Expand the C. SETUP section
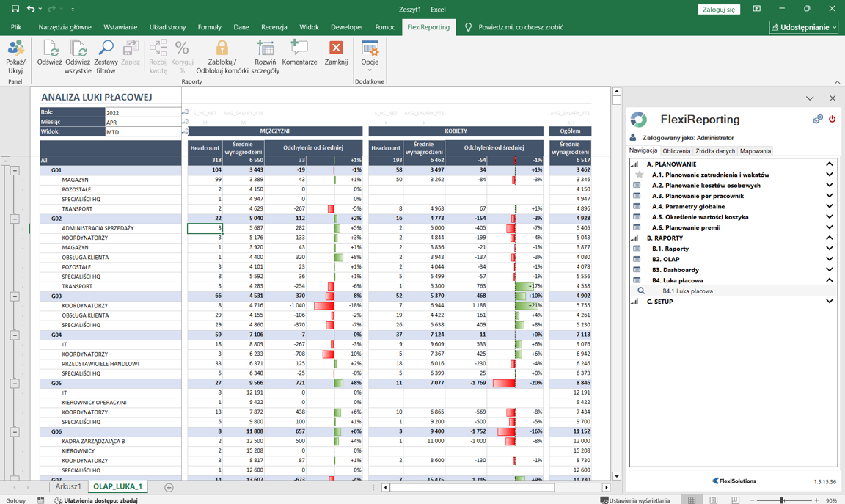Viewport: 845px width, 504px height. [830, 302]
